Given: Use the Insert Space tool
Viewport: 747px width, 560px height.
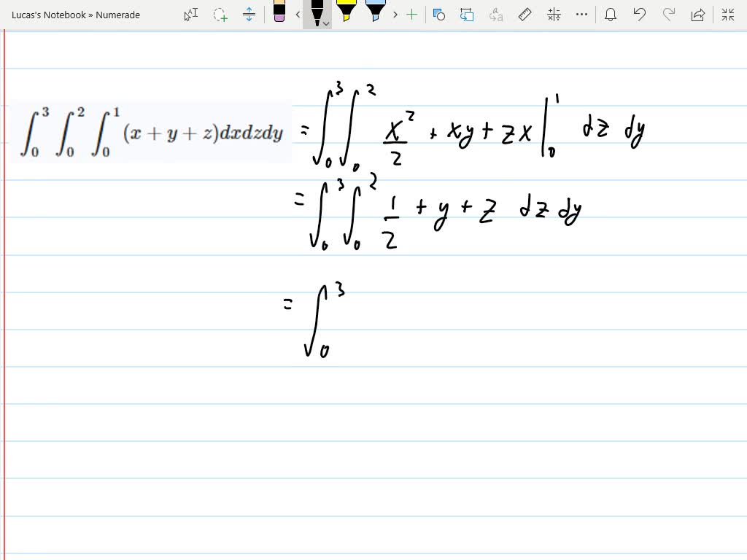Looking at the screenshot, I should [x=249, y=15].
